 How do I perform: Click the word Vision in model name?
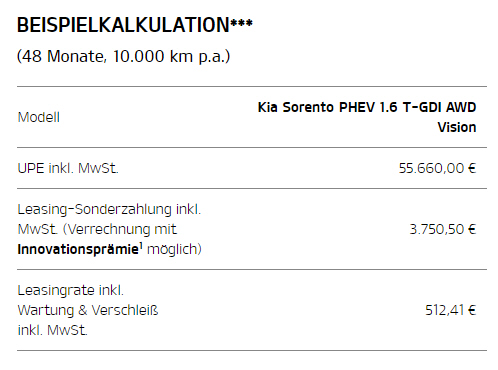pyautogui.click(x=457, y=127)
